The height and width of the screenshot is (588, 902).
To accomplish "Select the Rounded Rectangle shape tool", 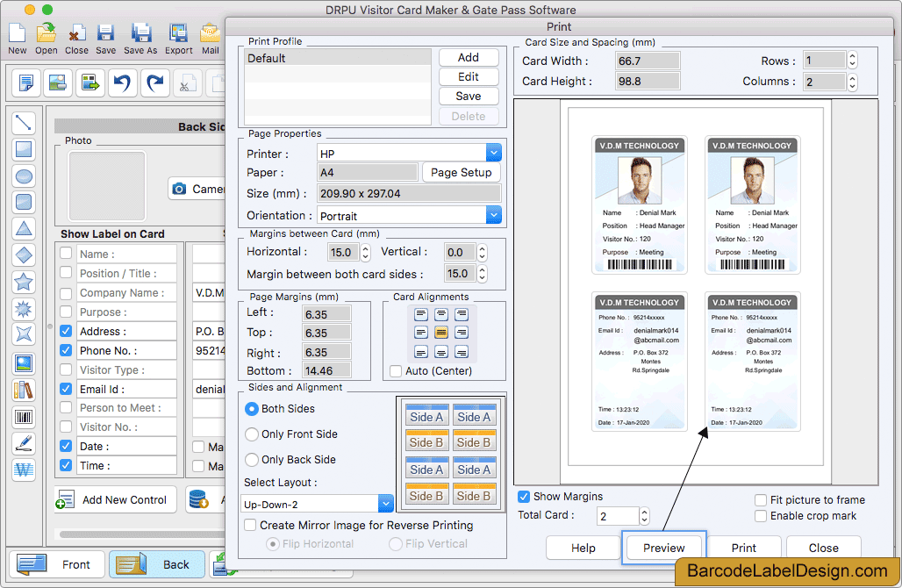I will click(x=24, y=203).
